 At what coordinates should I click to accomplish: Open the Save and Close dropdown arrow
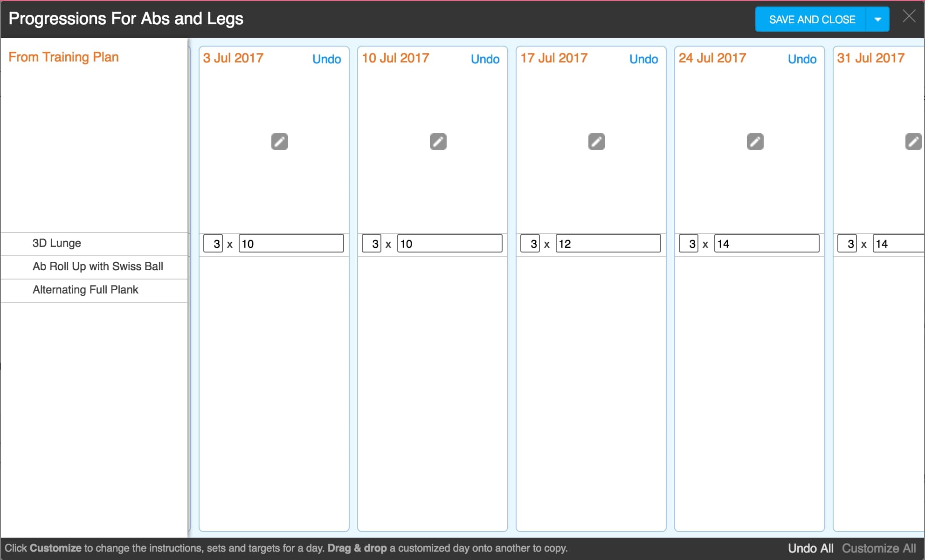877,20
